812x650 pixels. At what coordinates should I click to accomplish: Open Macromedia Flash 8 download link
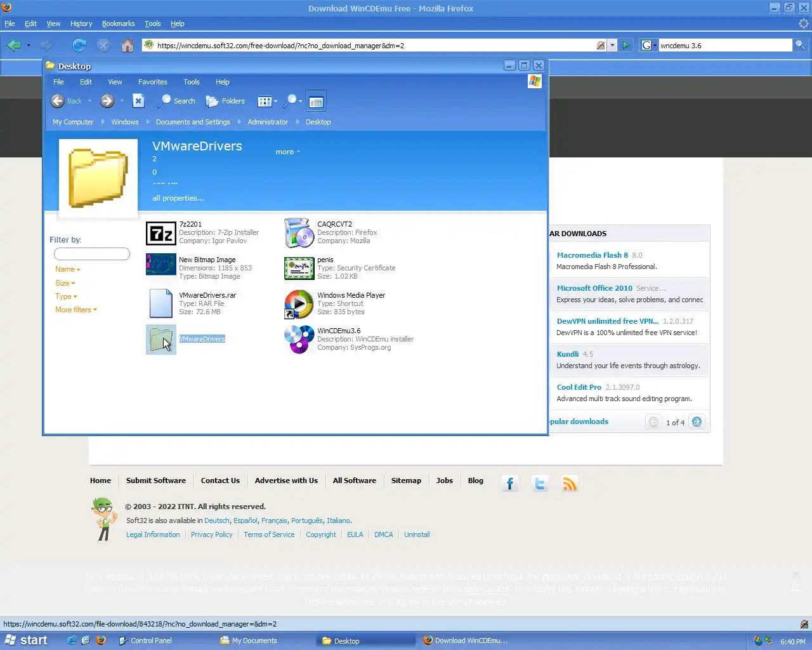point(593,255)
